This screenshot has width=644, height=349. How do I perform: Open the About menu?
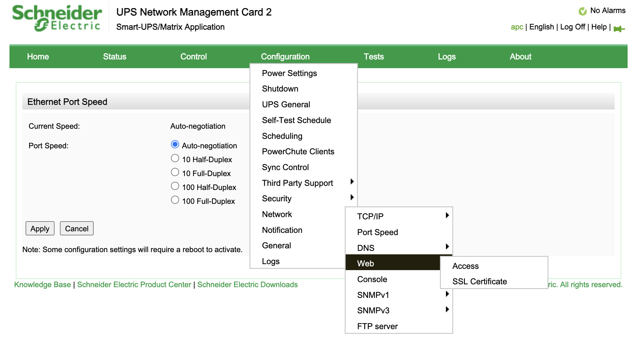tap(520, 57)
